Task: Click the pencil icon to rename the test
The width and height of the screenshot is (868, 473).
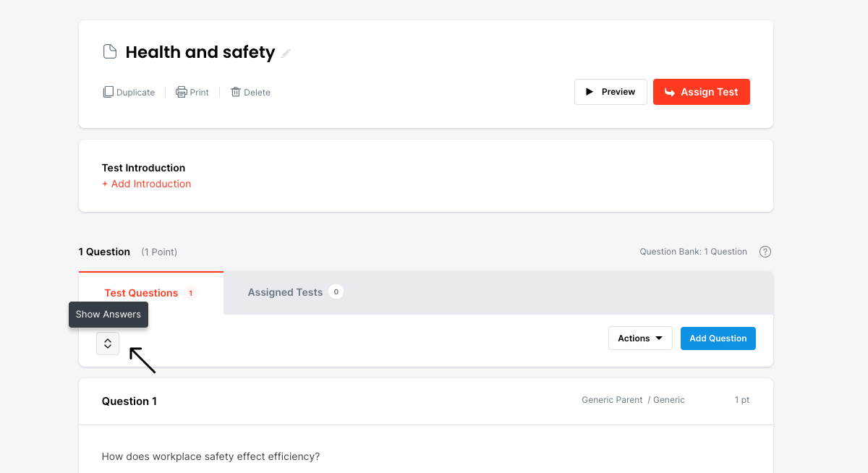Action: [x=286, y=54]
